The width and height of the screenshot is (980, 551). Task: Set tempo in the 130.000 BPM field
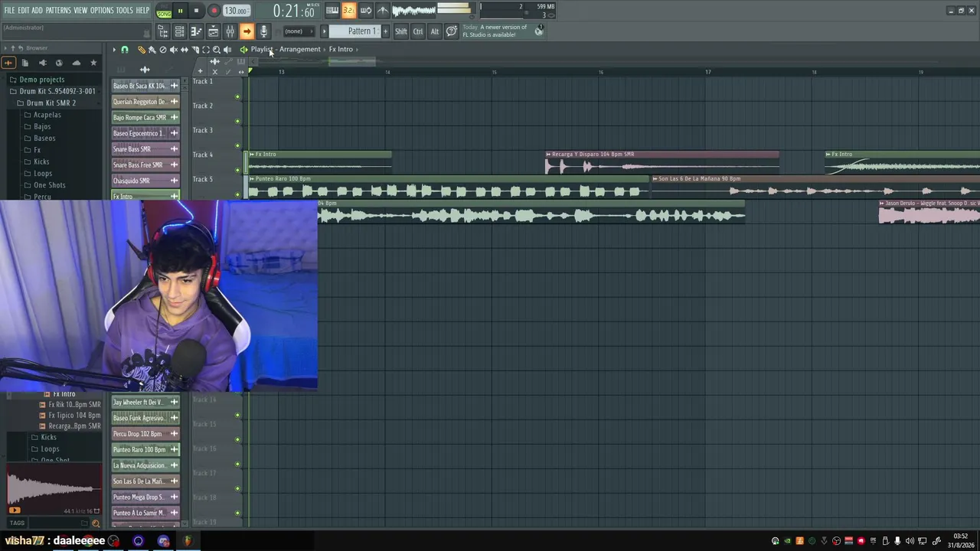236,11
